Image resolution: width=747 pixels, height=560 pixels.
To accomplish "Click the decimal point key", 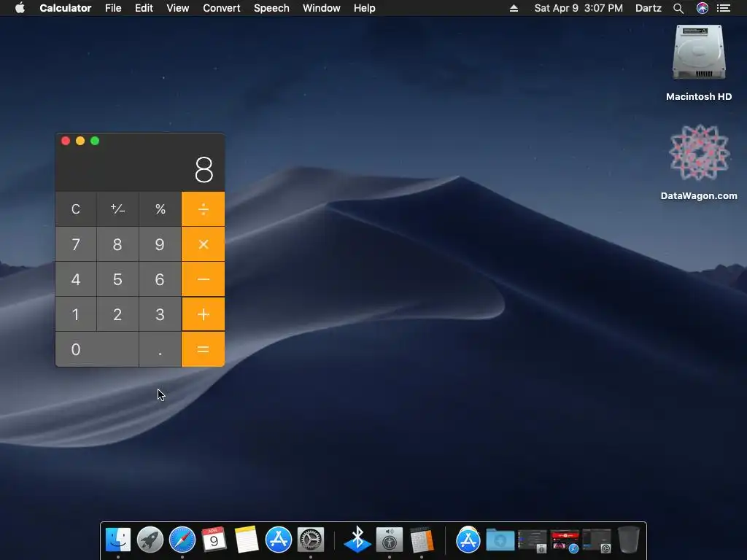I will [x=160, y=349].
